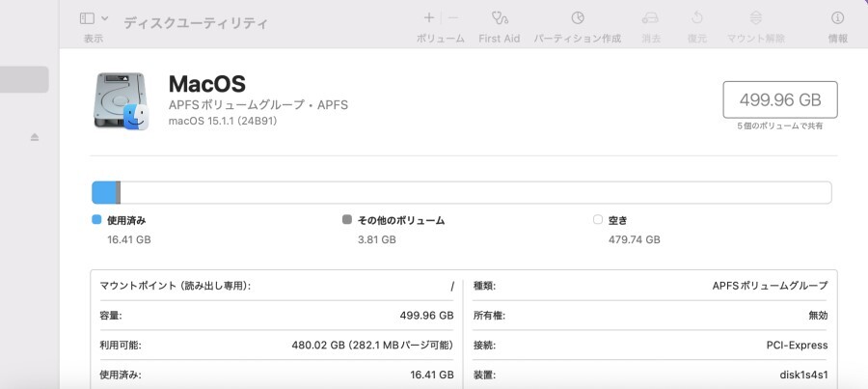Click the 3.81 GB other volumes value
The width and height of the screenshot is (868, 389).
(377, 239)
